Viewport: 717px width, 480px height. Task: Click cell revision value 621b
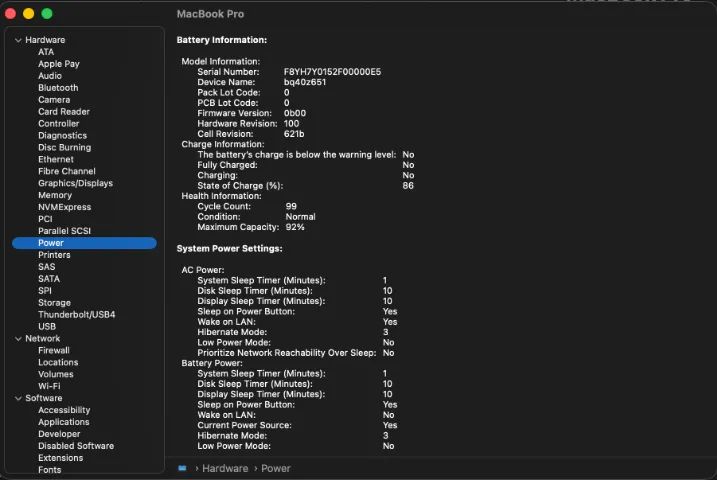(x=294, y=134)
